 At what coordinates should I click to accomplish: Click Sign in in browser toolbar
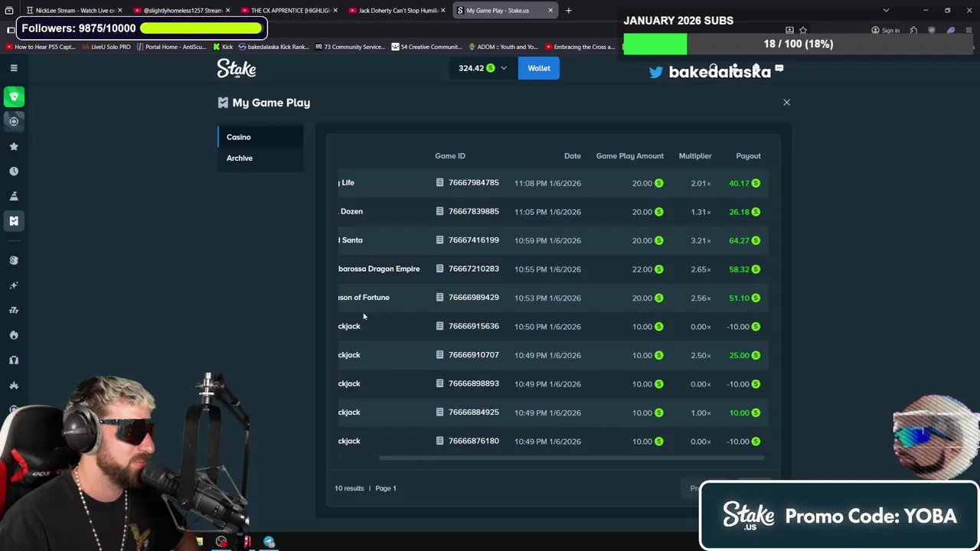[x=885, y=31]
